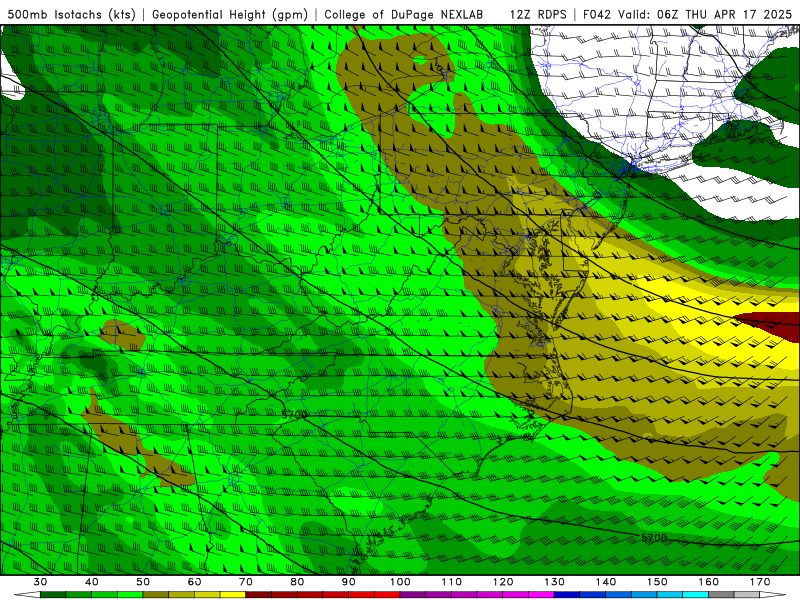Select the bright yellow swatch just before 70
Screen dimensions: 800x600
[x=233, y=595]
